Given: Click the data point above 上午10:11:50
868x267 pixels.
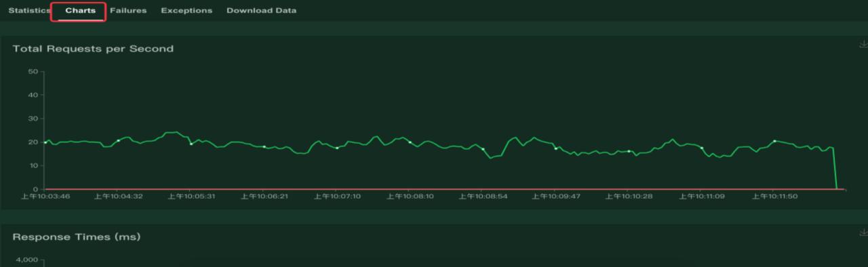Looking at the screenshot, I should (x=774, y=141).
